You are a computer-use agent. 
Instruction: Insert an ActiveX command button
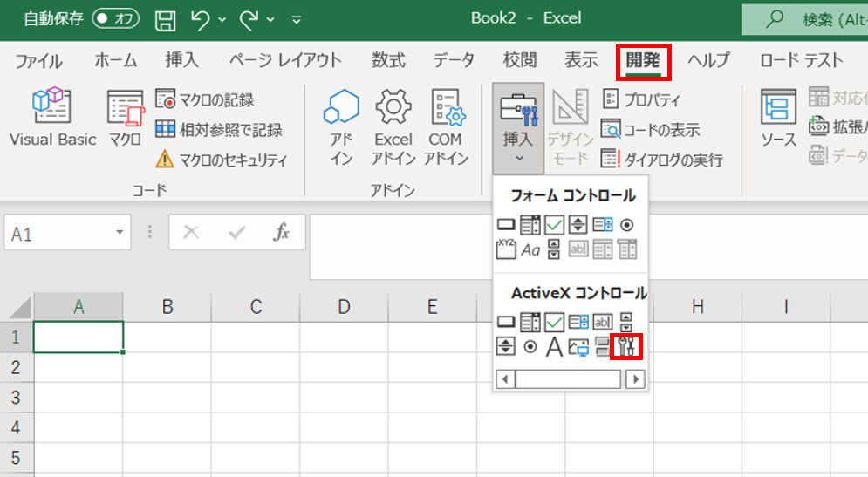point(505,322)
